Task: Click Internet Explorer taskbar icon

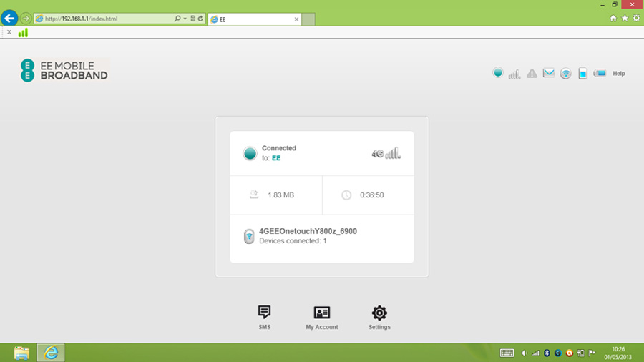Action: [51, 353]
